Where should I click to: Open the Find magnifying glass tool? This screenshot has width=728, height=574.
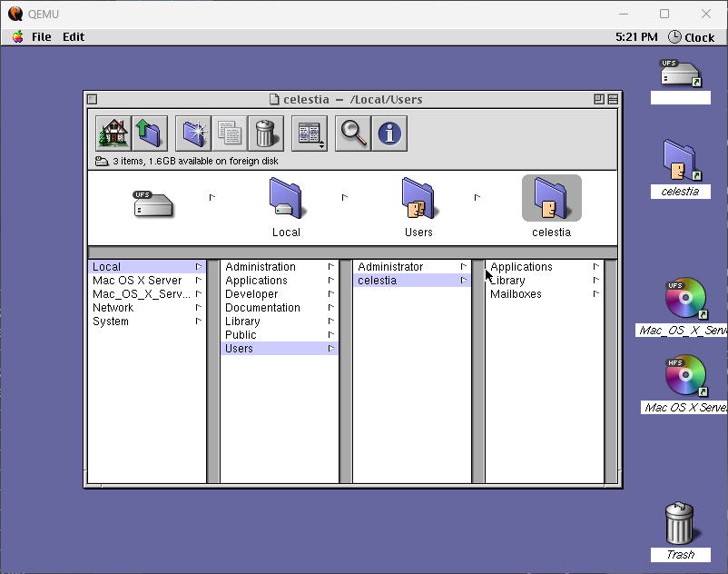pyautogui.click(x=353, y=134)
